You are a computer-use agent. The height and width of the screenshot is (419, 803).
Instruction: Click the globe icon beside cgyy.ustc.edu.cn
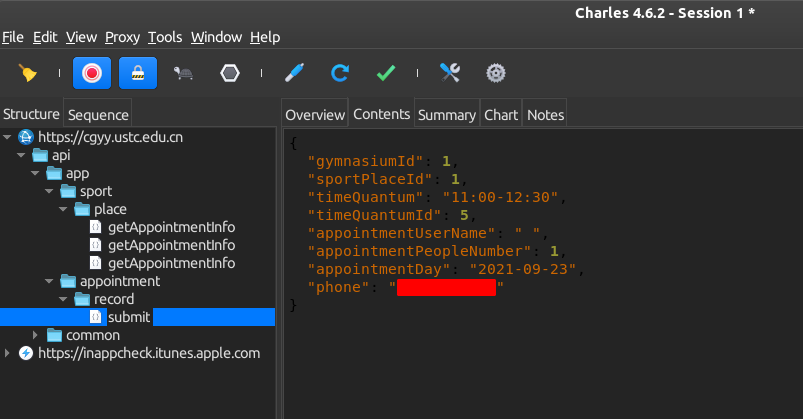(26, 137)
